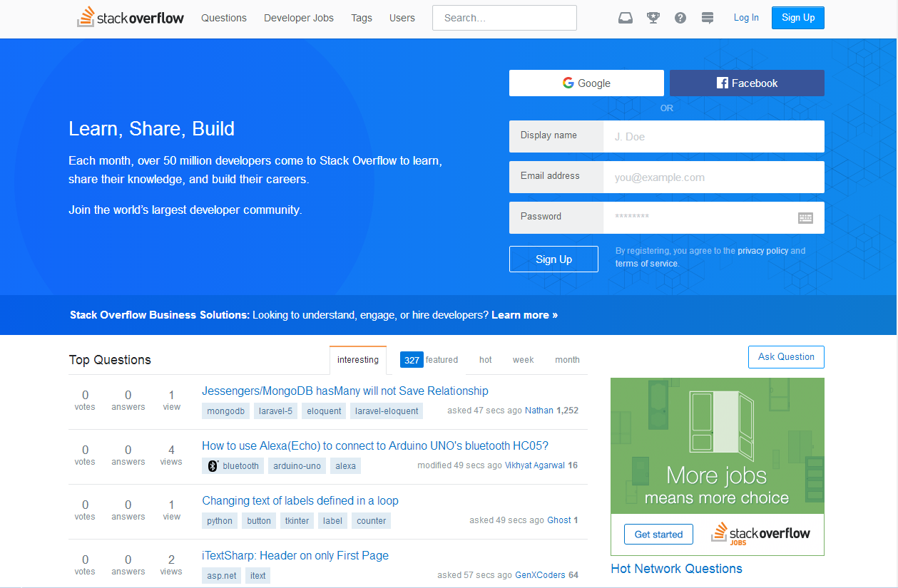This screenshot has height=588, width=898.
Task: Switch to the featured tab
Action: (x=429, y=360)
